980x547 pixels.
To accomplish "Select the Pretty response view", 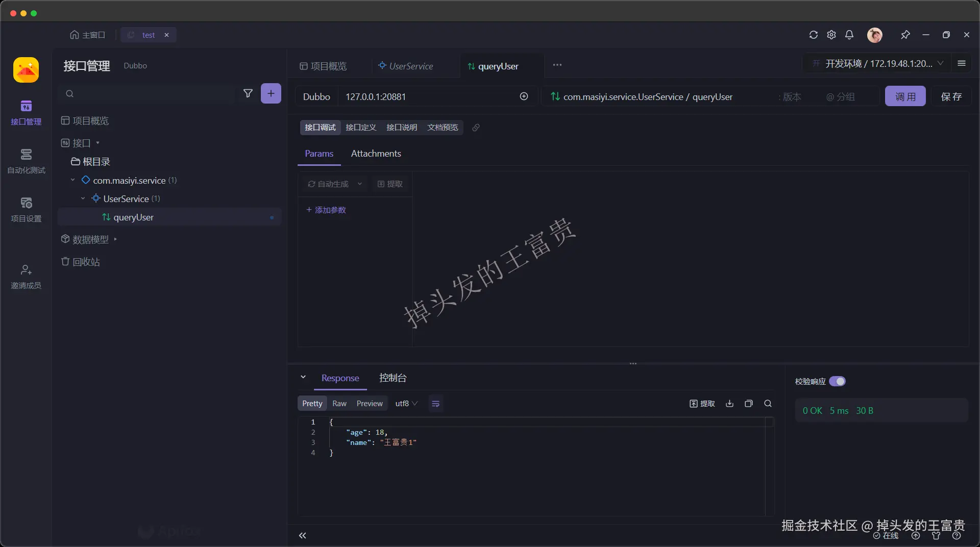I will pos(312,404).
